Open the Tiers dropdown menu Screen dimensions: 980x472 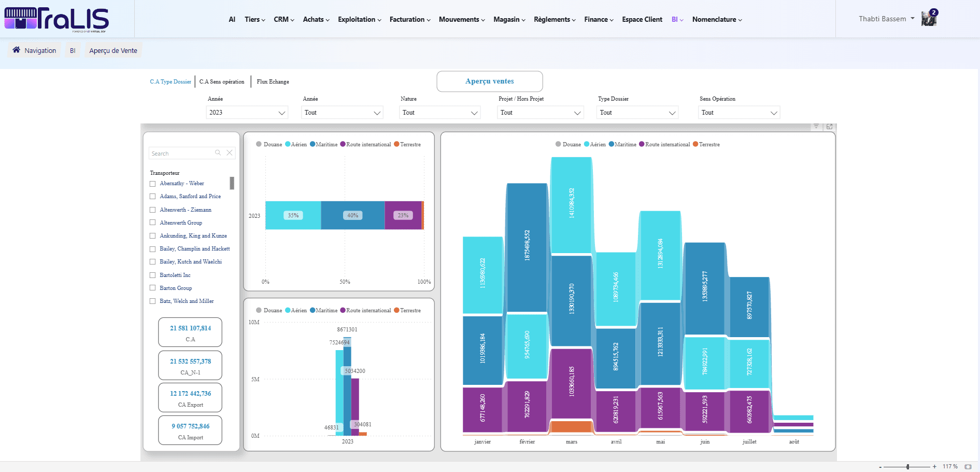point(254,20)
